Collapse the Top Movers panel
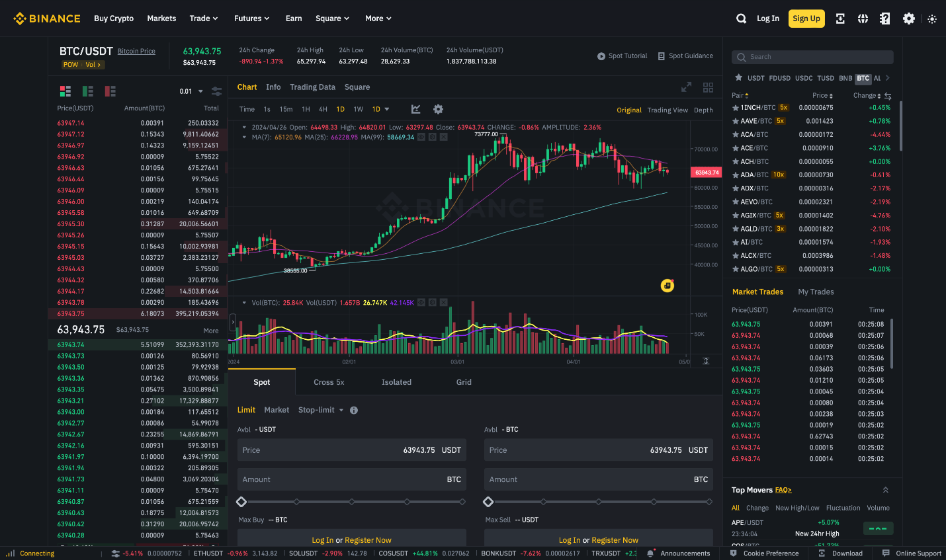This screenshot has width=946, height=560. click(886, 490)
